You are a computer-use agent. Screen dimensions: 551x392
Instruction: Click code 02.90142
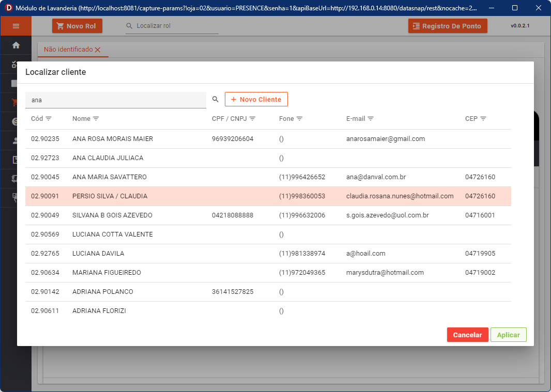pos(45,291)
